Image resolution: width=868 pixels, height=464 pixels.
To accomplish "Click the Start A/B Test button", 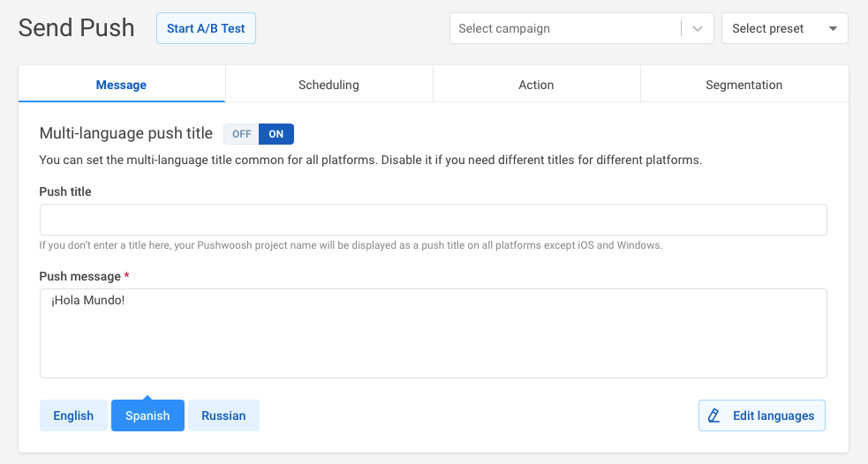I will 206,28.
